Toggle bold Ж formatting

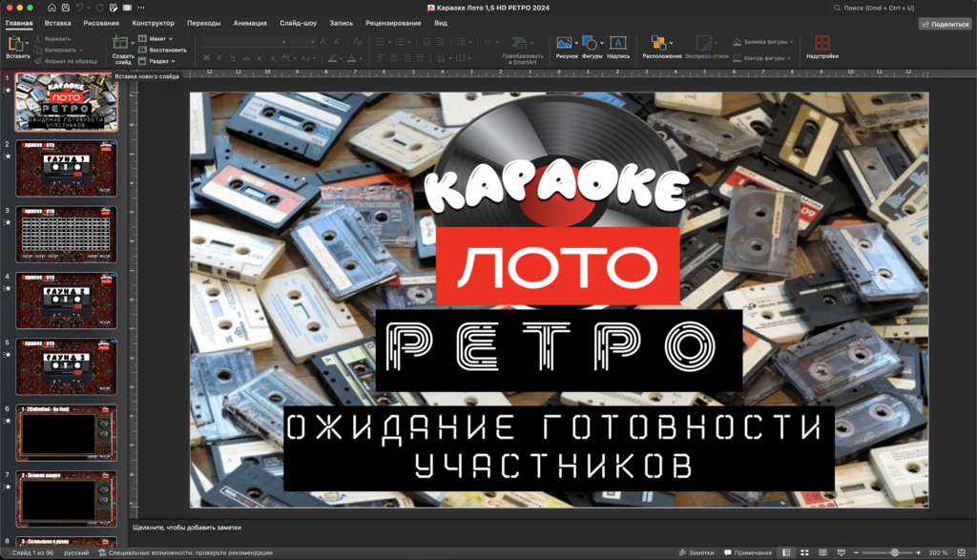pos(206,58)
